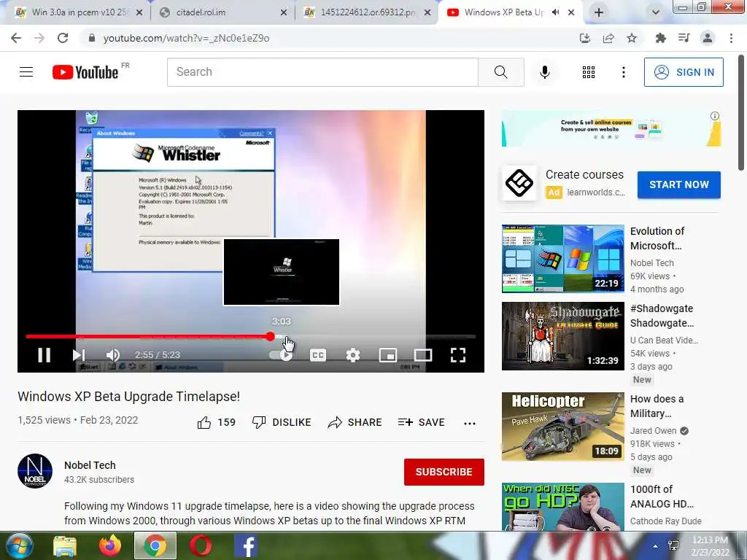The width and height of the screenshot is (747, 560).
Task: Open the 1000ft of ANALOG HD video title
Action: 662,496
